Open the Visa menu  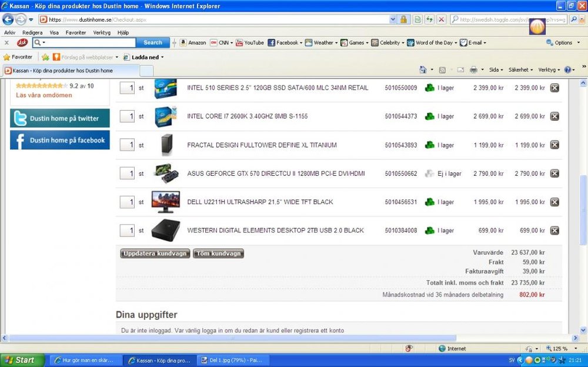click(54, 33)
